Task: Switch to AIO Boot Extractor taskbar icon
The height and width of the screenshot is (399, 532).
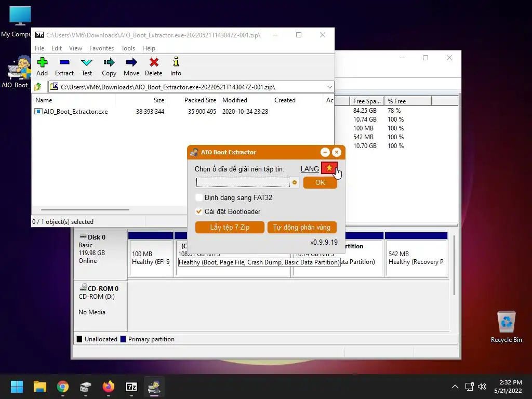Action: click(154, 387)
